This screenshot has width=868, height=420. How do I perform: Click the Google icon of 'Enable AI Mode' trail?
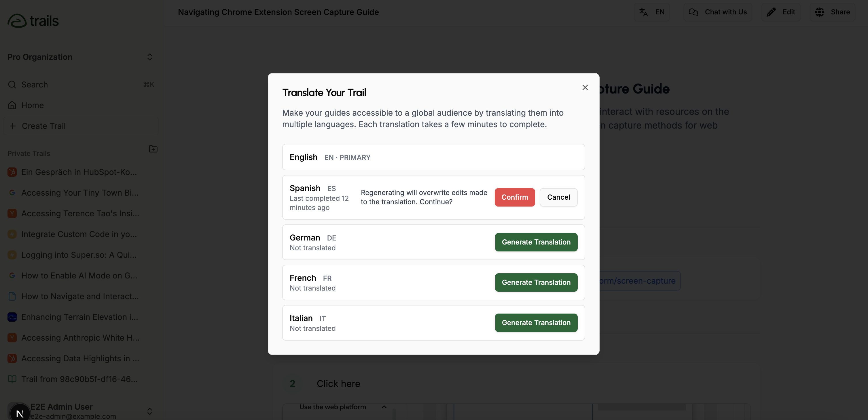[x=12, y=276]
